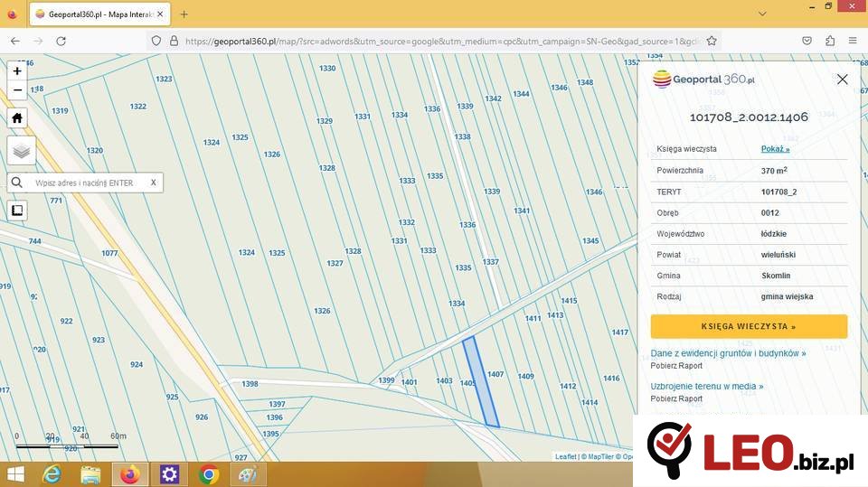Viewport: 868px width, 487px height.
Task: Open the map layers switcher
Action: pyautogui.click(x=21, y=151)
